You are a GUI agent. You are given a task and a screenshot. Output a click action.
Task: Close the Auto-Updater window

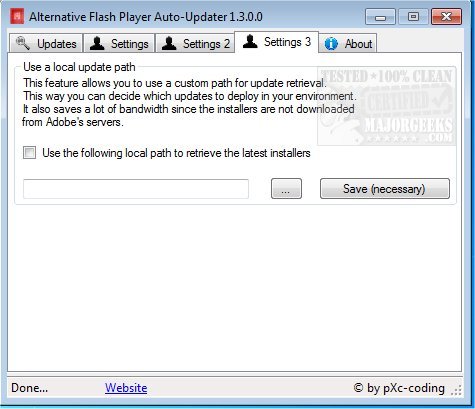pos(446,16)
